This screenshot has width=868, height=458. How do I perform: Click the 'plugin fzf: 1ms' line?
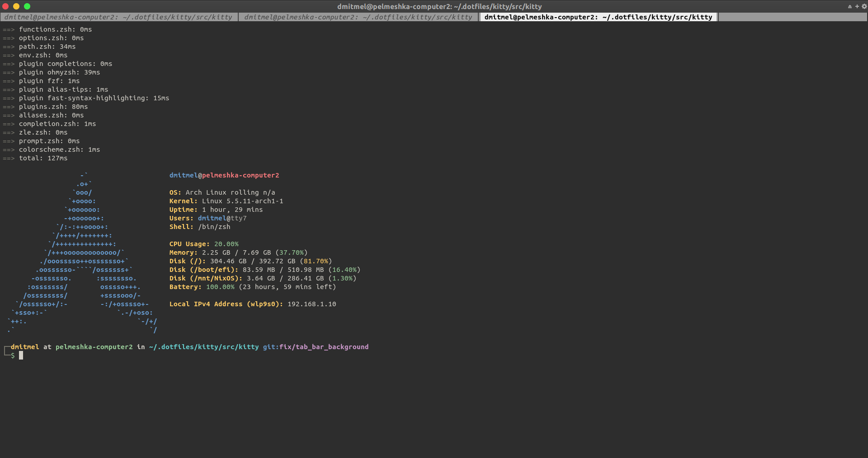pyautogui.click(x=41, y=81)
